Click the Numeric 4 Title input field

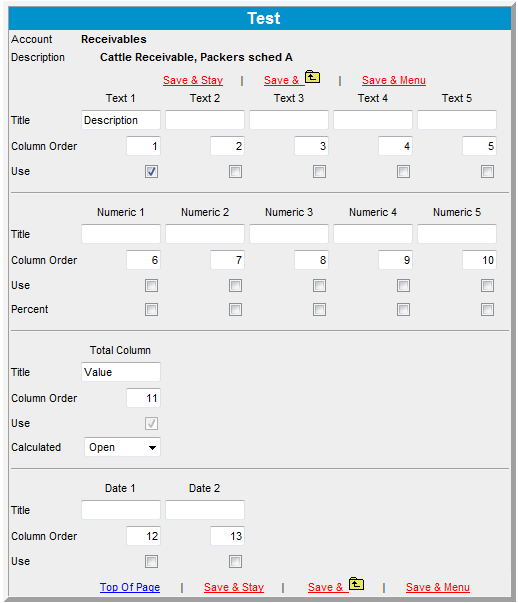point(373,234)
